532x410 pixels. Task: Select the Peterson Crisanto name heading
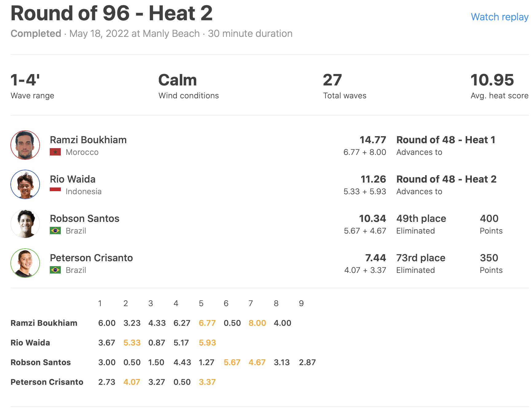pyautogui.click(x=91, y=258)
